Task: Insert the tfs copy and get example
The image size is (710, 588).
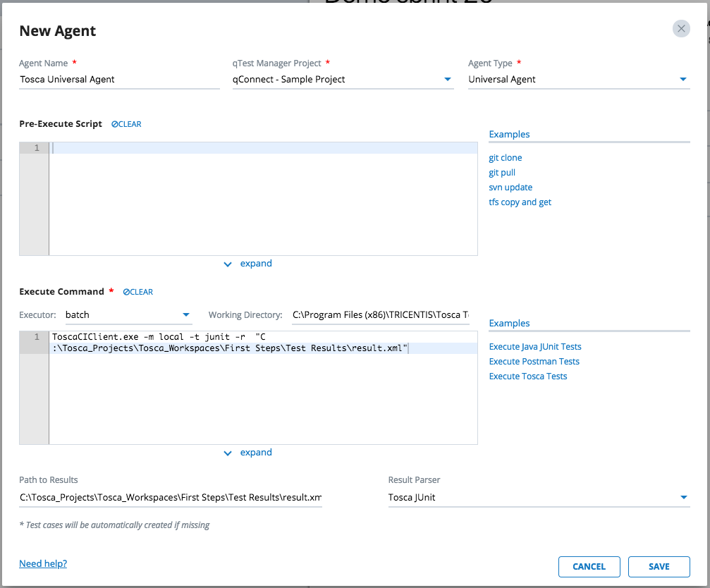Action: tap(520, 202)
